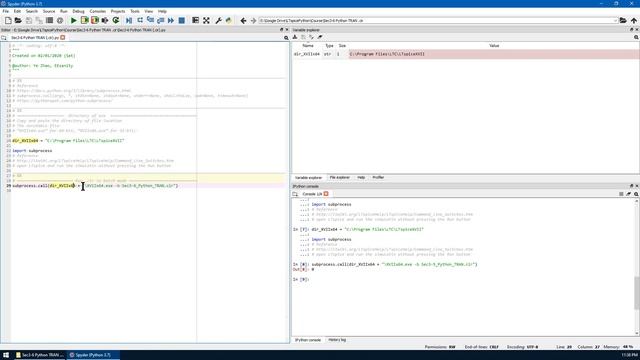
Task: Click the Print file toolbar icon
Action: 49,20
